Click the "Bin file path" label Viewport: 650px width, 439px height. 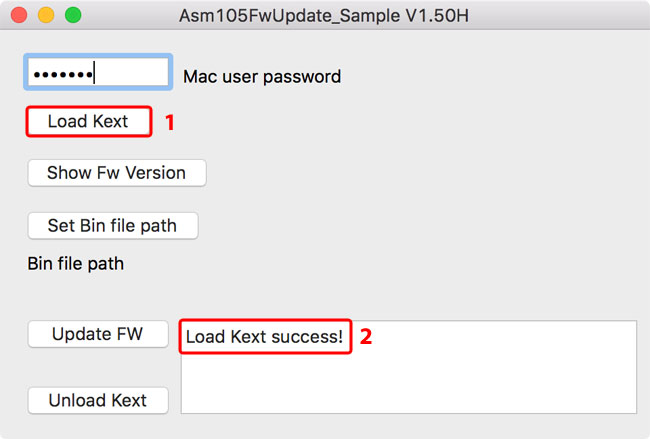[x=76, y=264]
